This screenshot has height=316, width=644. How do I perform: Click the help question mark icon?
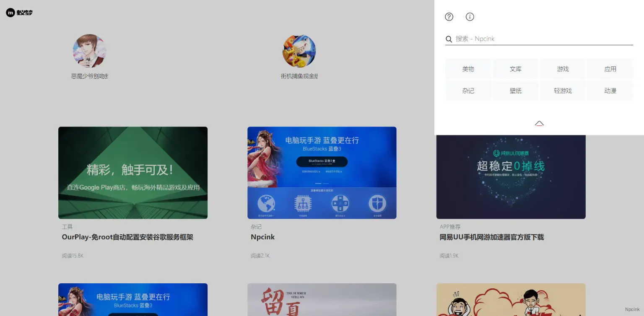(x=449, y=17)
